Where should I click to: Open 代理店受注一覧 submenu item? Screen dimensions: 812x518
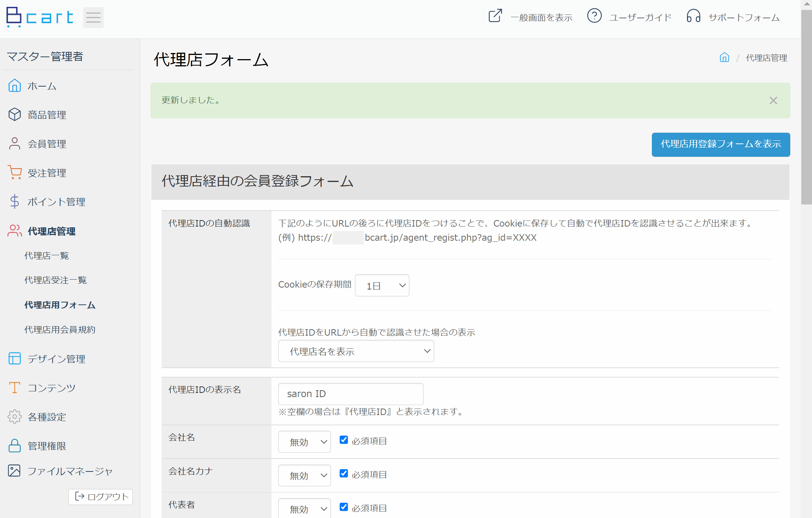(x=56, y=280)
